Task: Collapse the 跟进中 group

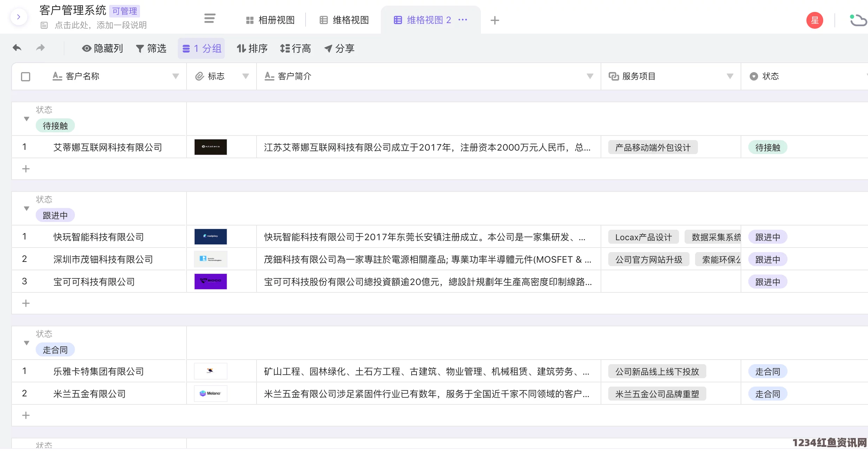Action: click(27, 209)
